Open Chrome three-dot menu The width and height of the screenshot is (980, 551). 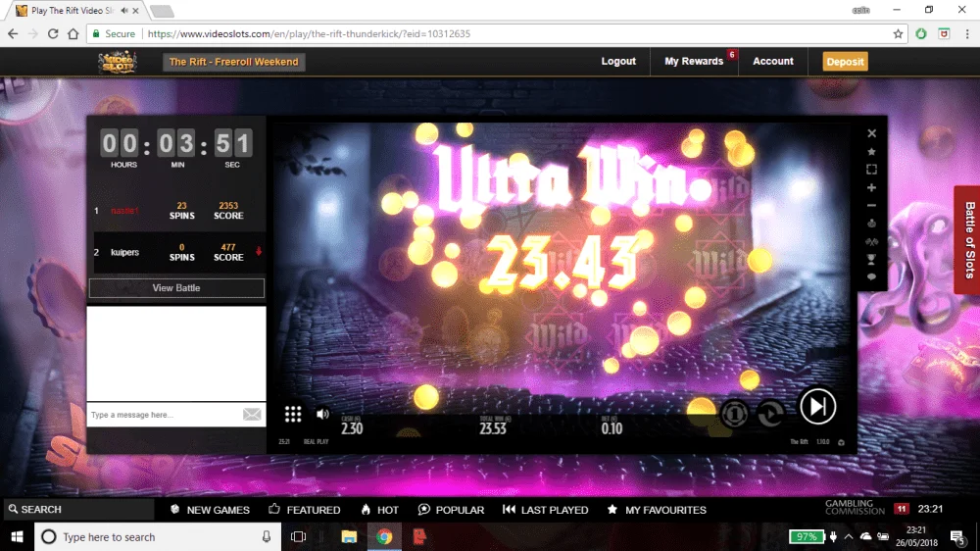[967, 33]
